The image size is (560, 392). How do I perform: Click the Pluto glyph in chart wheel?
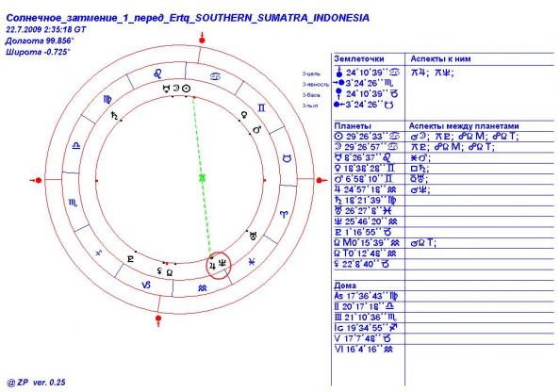tap(130, 259)
